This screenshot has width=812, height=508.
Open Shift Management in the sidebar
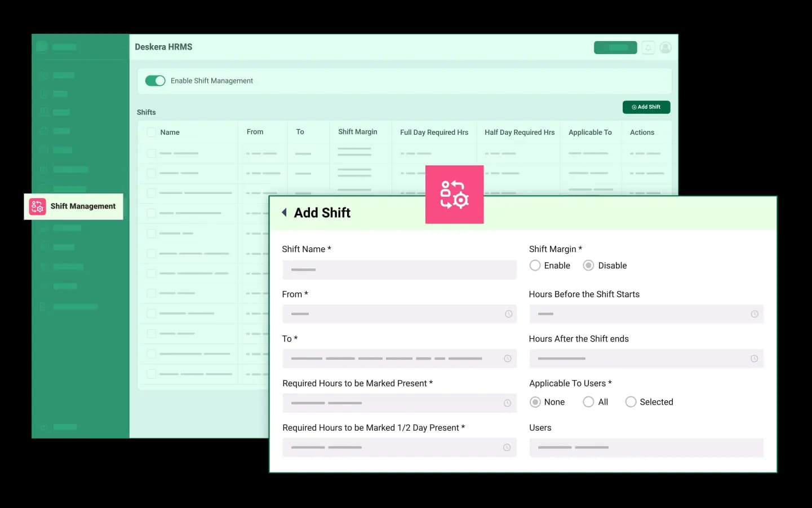pyautogui.click(x=74, y=206)
